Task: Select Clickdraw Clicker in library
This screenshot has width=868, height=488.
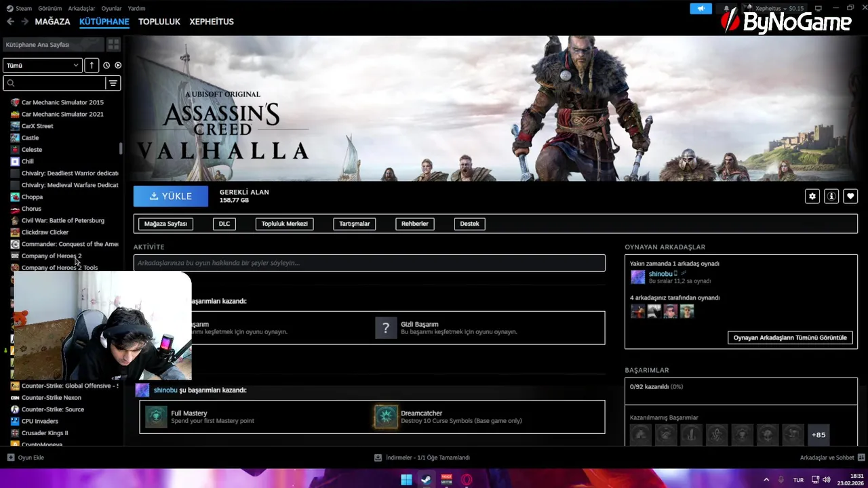Action: point(45,232)
